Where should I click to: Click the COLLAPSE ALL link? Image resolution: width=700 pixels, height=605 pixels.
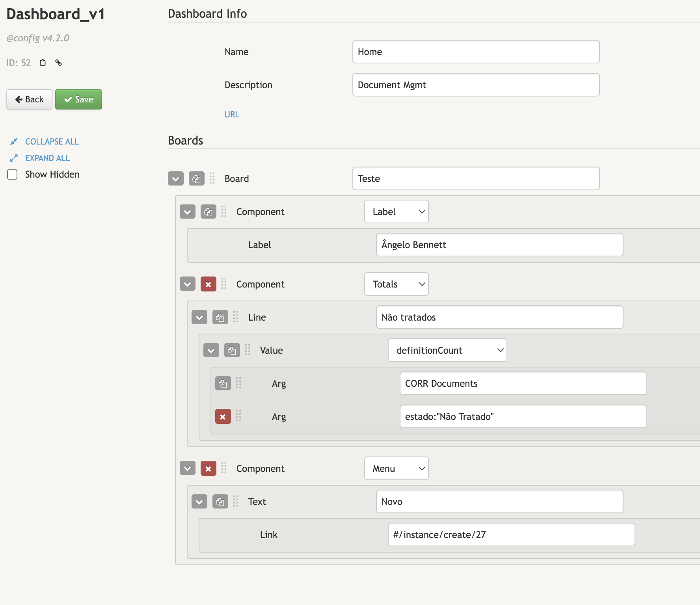coord(52,141)
